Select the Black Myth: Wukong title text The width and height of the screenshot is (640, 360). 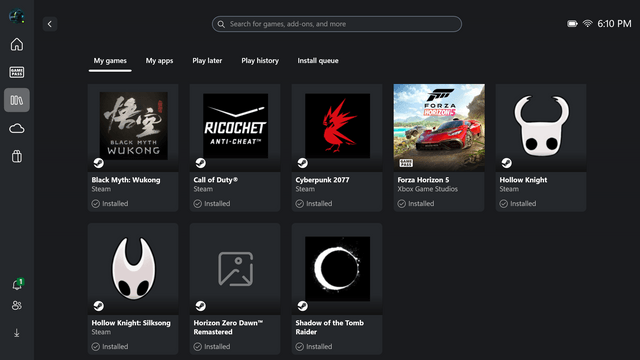[x=126, y=180]
